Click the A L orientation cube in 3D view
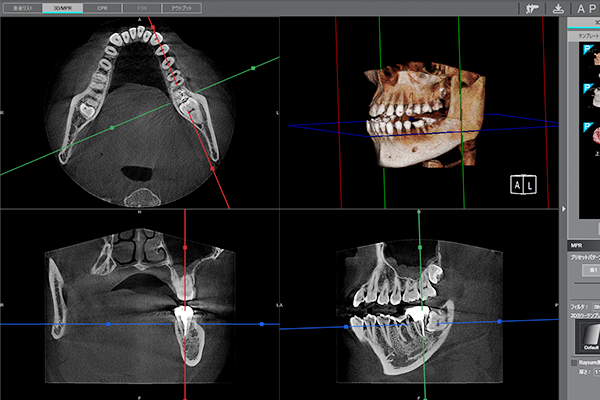Image resolution: width=600 pixels, height=400 pixels. click(x=523, y=185)
